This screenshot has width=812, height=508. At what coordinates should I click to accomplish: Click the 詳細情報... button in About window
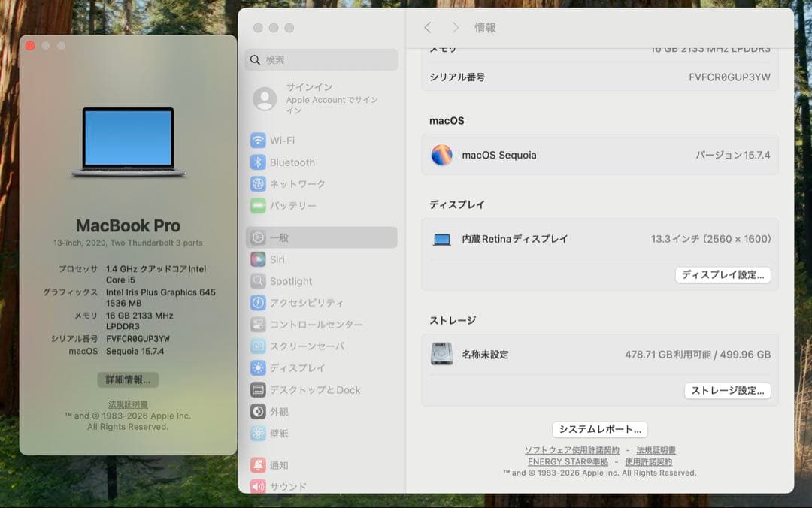(128, 379)
